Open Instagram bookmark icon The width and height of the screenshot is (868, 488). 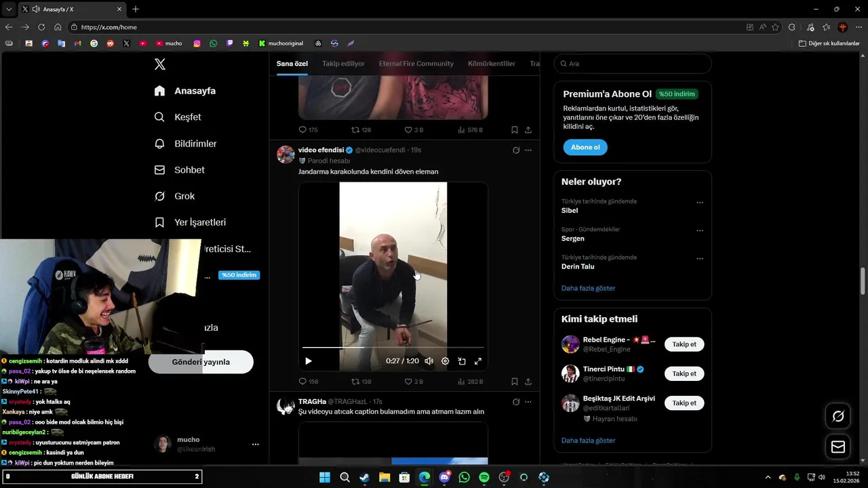point(197,43)
